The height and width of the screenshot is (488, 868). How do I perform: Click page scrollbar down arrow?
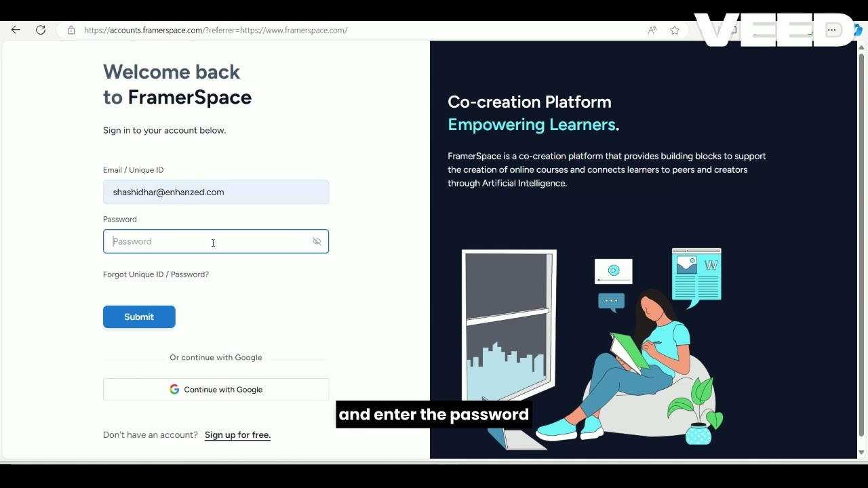[862, 453]
